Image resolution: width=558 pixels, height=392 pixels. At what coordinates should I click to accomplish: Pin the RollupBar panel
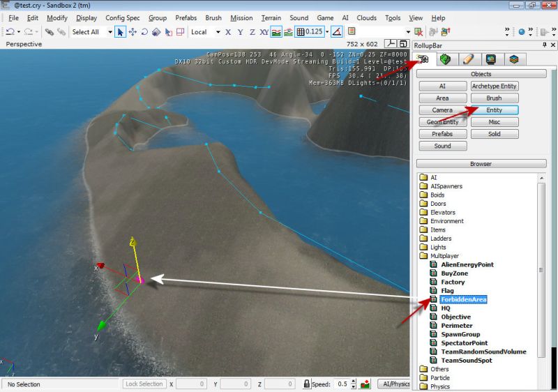(x=544, y=45)
